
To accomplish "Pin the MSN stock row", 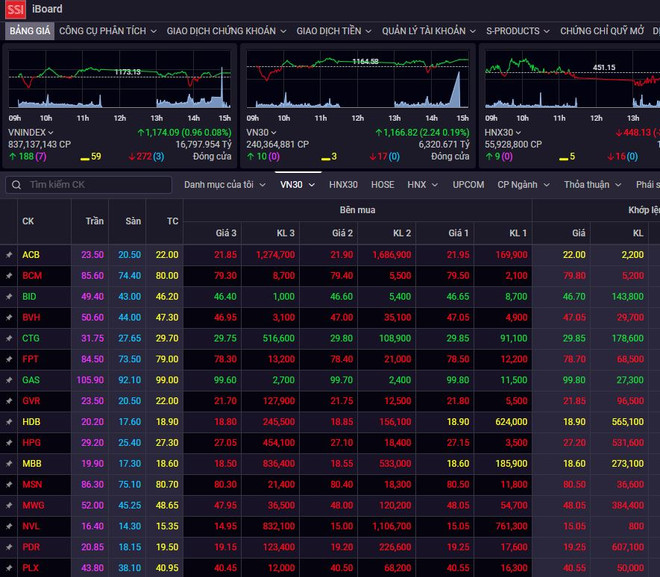I will click(9, 484).
